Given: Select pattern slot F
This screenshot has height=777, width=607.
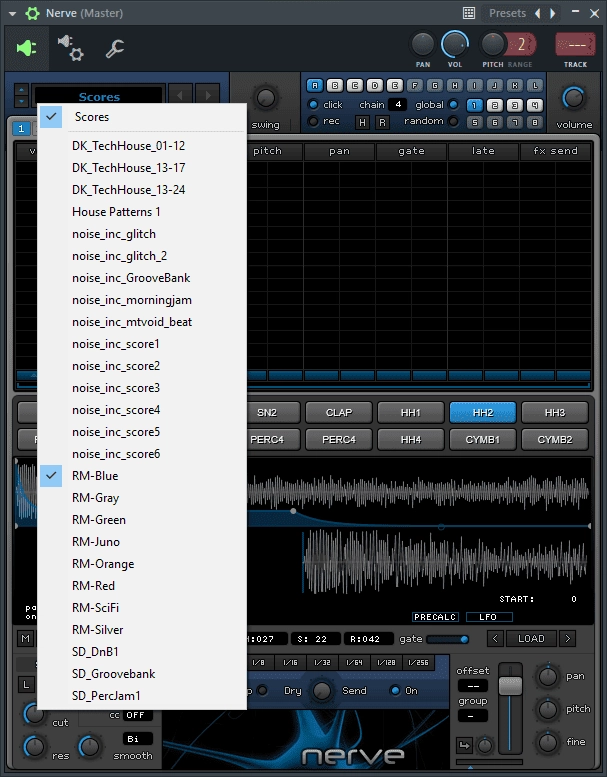Looking at the screenshot, I should pyautogui.click(x=415, y=86).
